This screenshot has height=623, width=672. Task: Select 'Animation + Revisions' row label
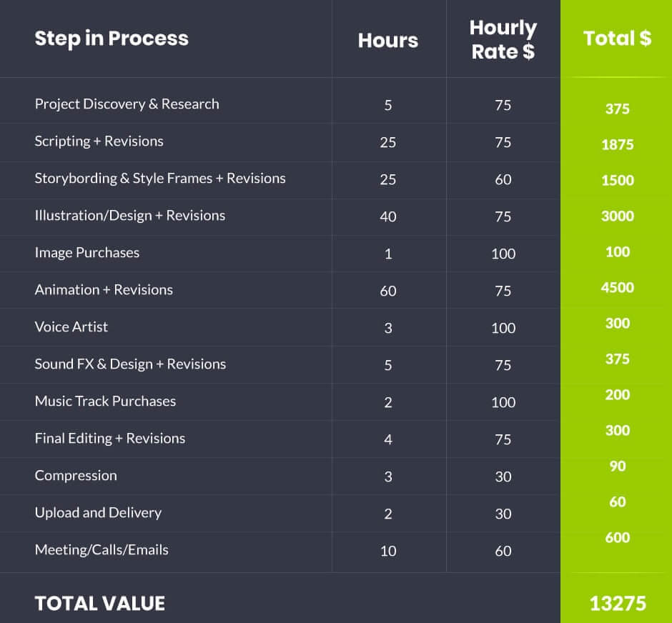[104, 290]
